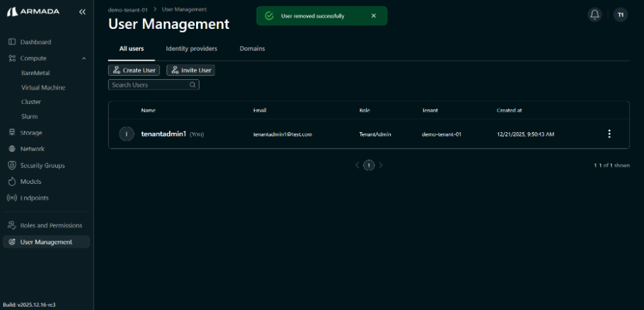Screen dimensions: 644x310
Task: Open Dashboard from the sidebar
Action: [35, 42]
